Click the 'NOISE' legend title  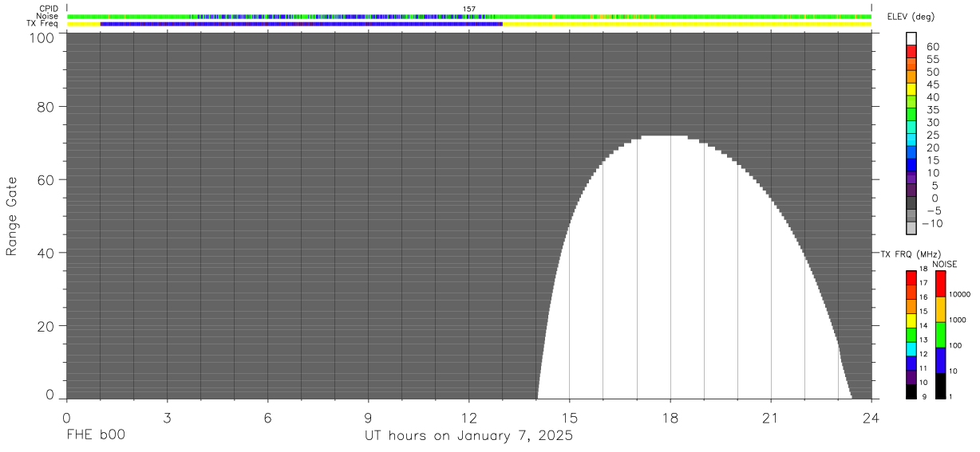point(945,264)
